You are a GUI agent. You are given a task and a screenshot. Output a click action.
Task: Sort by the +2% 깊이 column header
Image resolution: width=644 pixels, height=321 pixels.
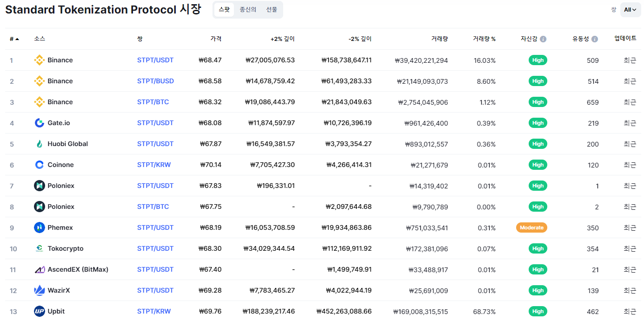(x=283, y=39)
